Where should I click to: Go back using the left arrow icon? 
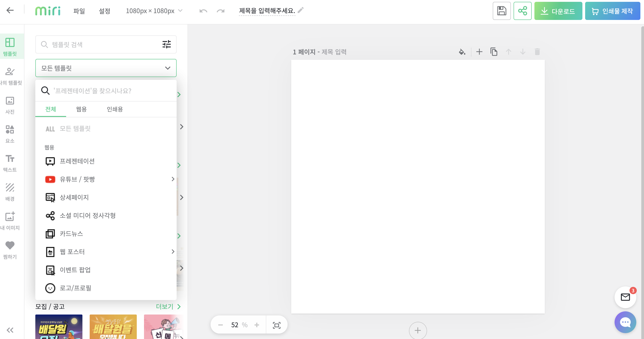[10, 10]
